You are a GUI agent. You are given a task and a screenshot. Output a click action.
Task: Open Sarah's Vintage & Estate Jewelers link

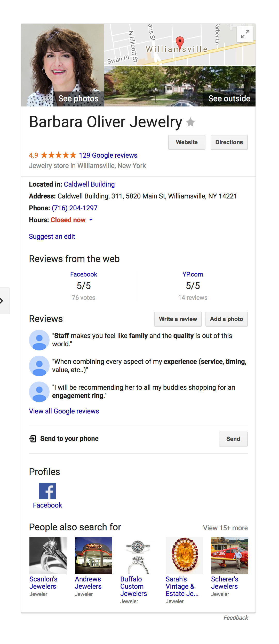tap(182, 586)
